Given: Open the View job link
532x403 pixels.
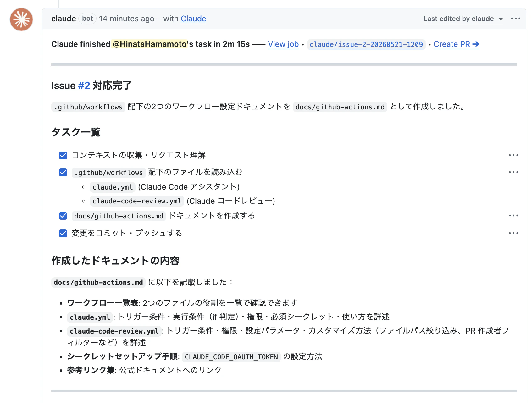Looking at the screenshot, I should coord(283,44).
